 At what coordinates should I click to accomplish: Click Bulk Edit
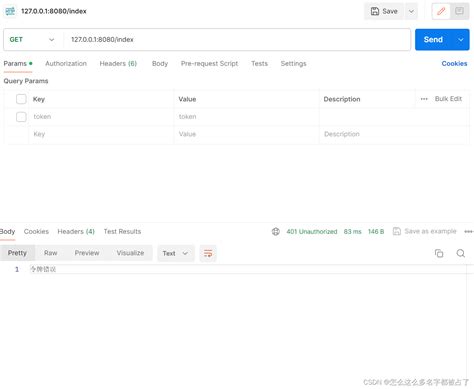[448, 99]
